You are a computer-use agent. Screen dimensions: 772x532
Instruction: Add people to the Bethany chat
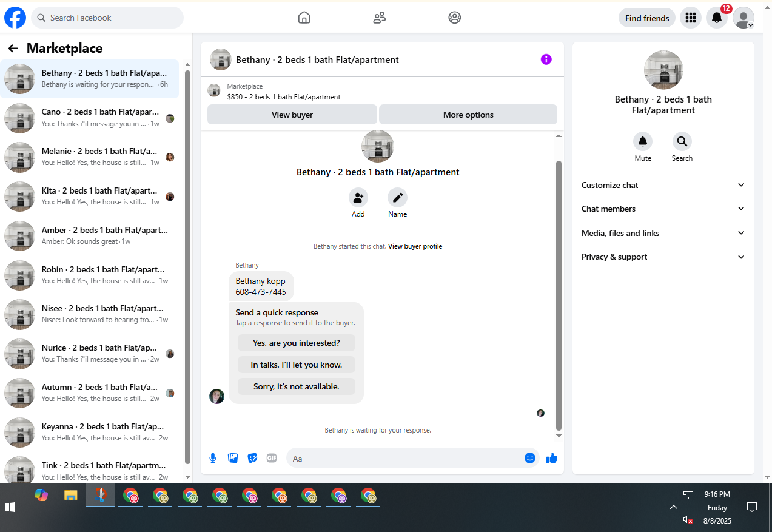(358, 197)
